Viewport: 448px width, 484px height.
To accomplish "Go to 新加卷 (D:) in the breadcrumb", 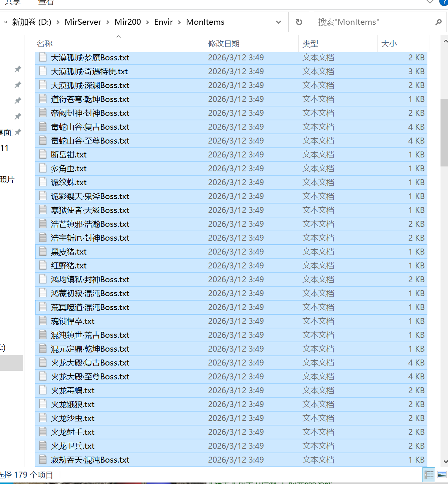I will point(31,22).
